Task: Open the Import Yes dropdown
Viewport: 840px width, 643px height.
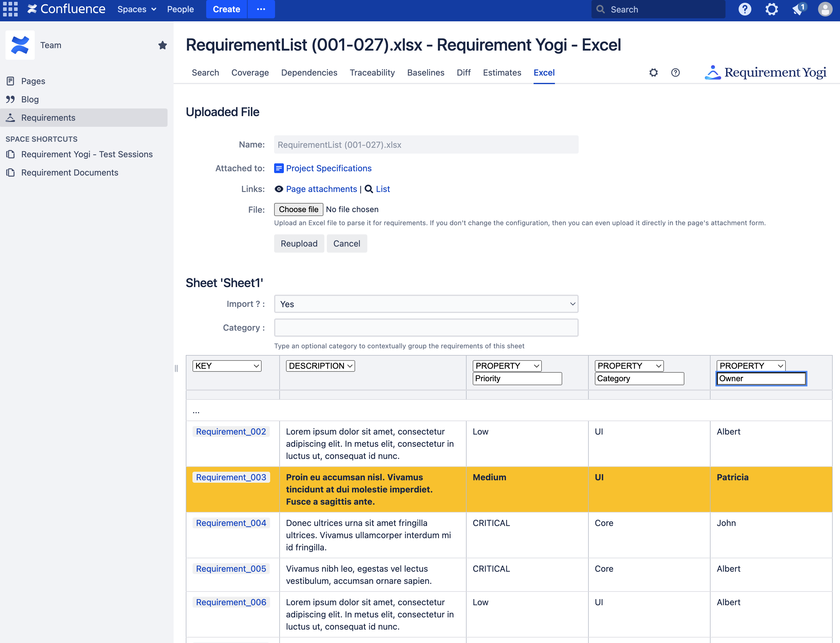Action: (426, 304)
